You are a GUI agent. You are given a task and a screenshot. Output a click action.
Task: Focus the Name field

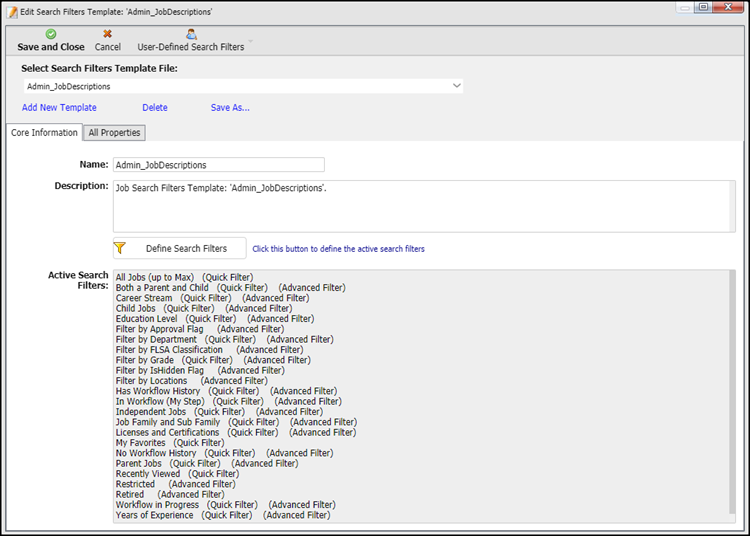click(218, 165)
